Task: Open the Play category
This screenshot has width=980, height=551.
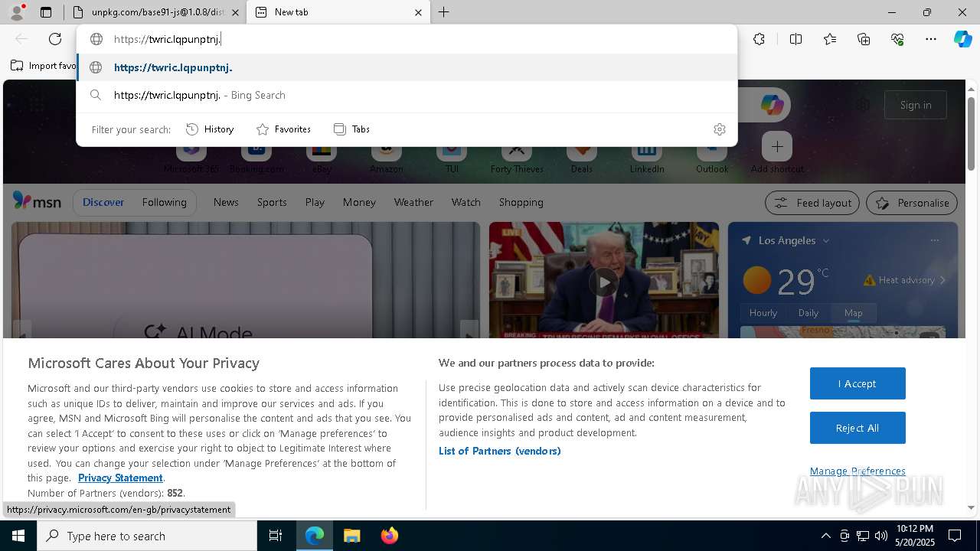Action: click(x=315, y=202)
